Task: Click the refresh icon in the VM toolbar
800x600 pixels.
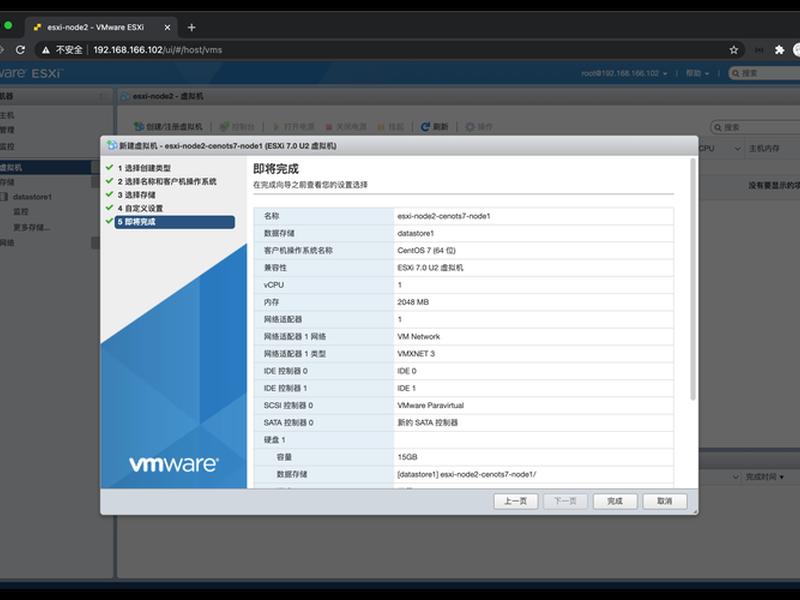Action: 425,127
